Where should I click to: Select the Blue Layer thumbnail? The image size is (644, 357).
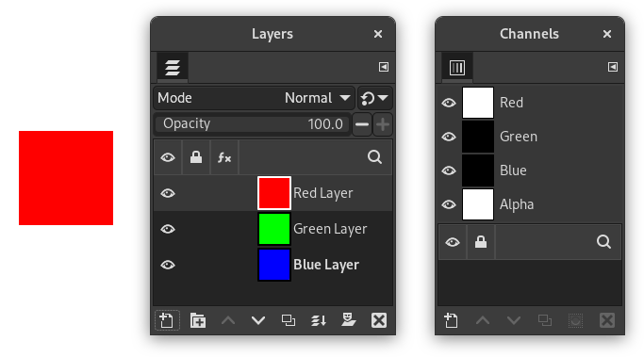[274, 265]
